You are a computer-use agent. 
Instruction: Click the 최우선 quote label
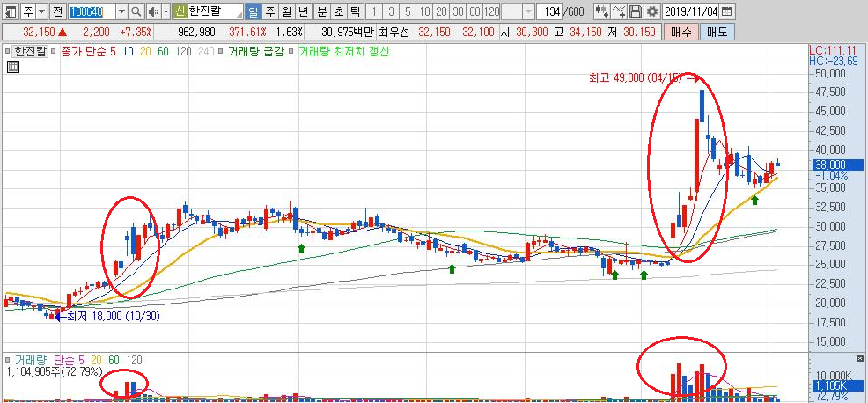[394, 32]
